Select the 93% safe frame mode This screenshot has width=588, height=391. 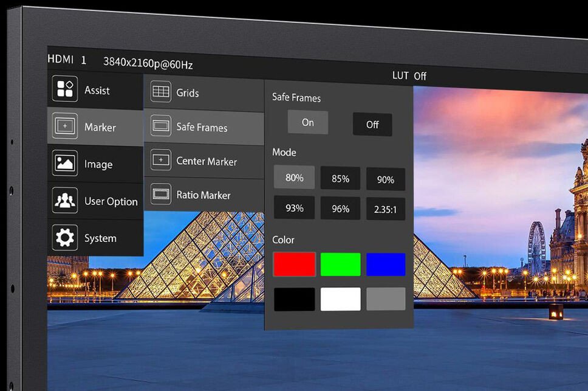[x=295, y=207]
